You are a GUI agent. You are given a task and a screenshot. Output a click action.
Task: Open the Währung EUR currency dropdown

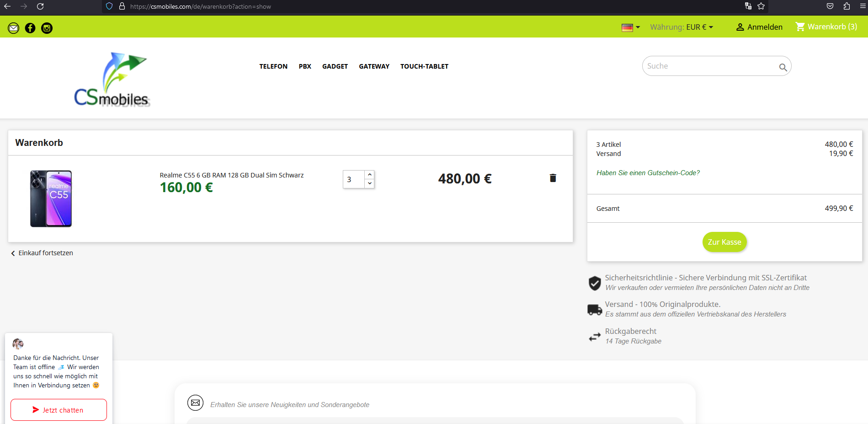682,27
